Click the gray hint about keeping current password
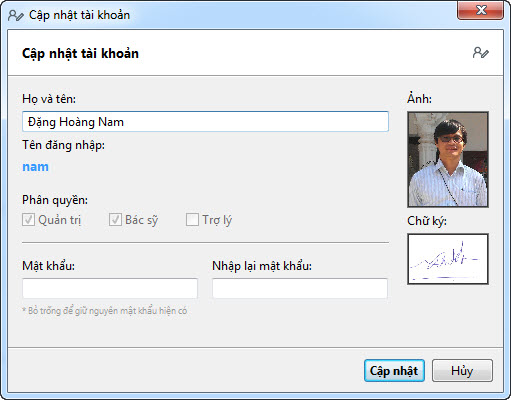The height and width of the screenshot is (400, 511). tap(105, 311)
